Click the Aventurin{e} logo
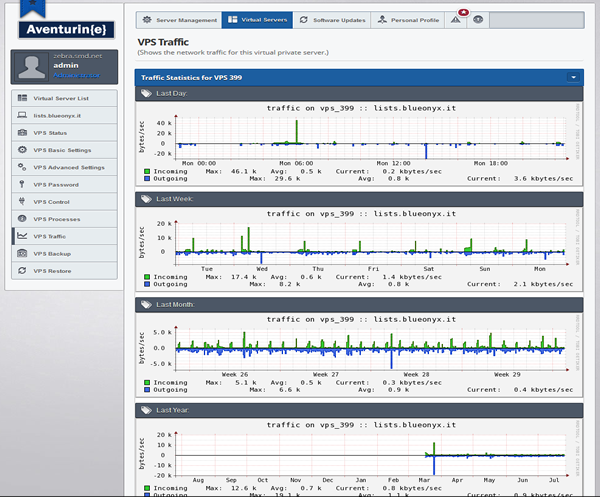 tap(67, 29)
